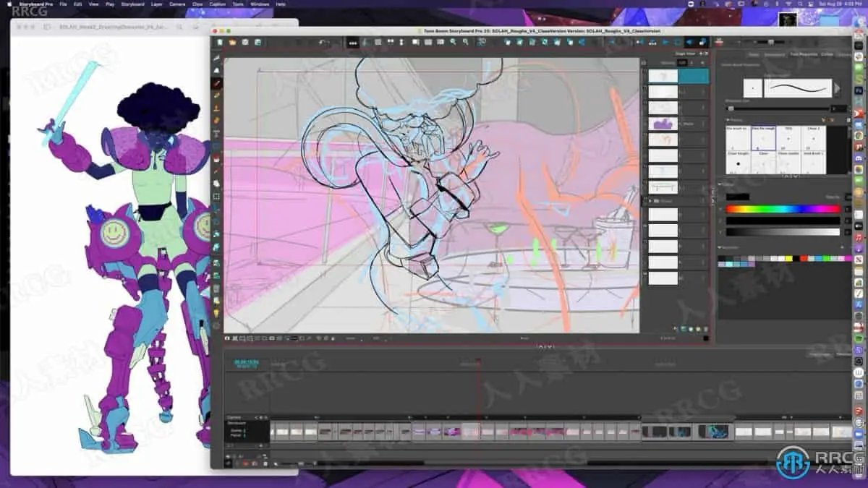The width and height of the screenshot is (868, 488).
Task: Select the top layer thumbnail
Action: (x=663, y=76)
